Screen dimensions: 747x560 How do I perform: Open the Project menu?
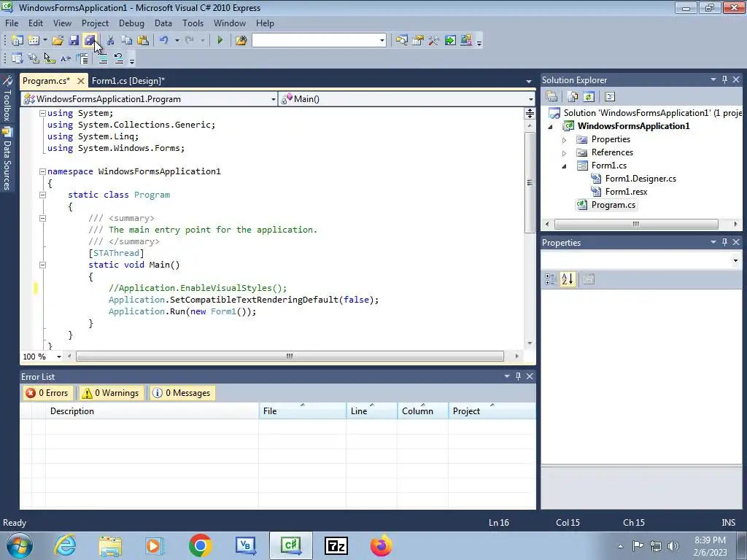(95, 23)
